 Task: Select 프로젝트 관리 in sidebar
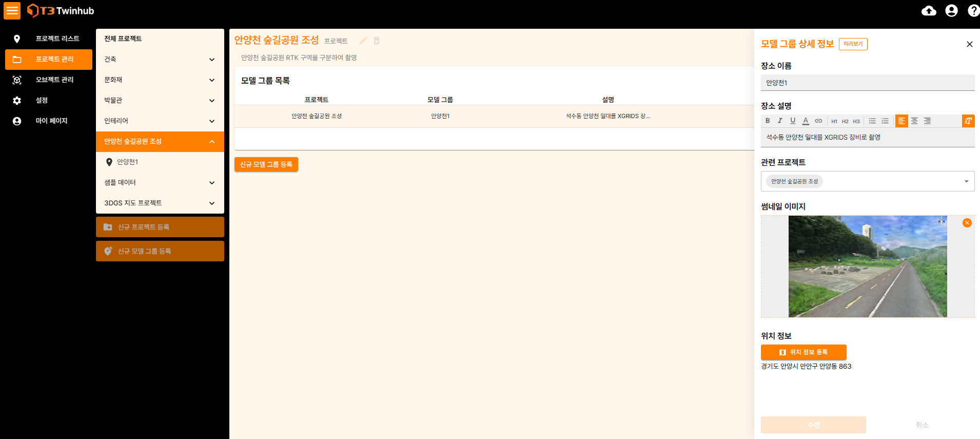(49, 60)
